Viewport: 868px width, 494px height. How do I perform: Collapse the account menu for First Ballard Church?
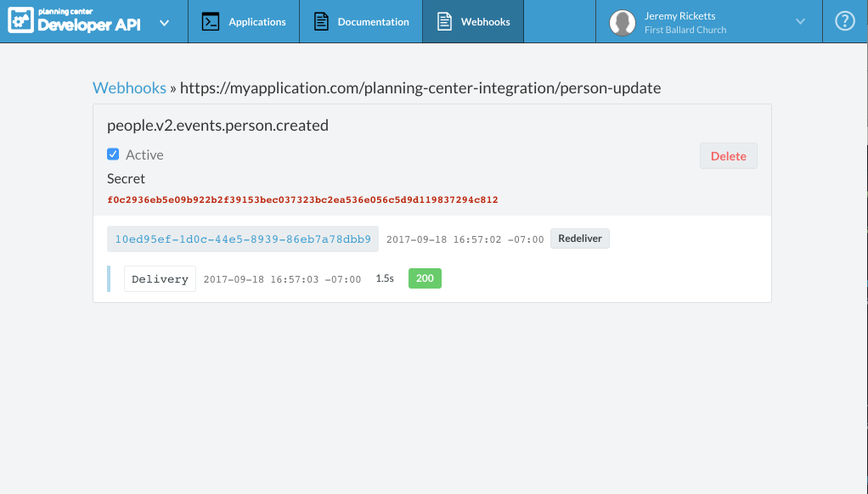coord(799,20)
